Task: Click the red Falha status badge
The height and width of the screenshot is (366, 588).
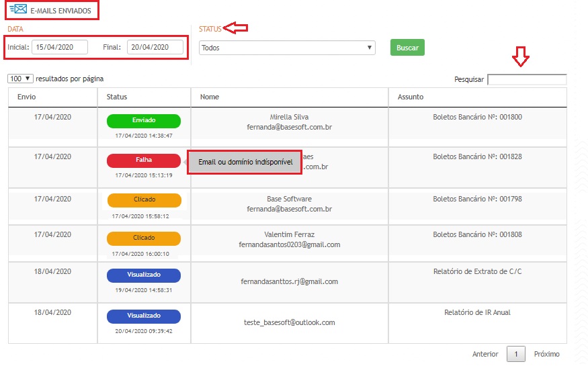Action: coord(144,161)
